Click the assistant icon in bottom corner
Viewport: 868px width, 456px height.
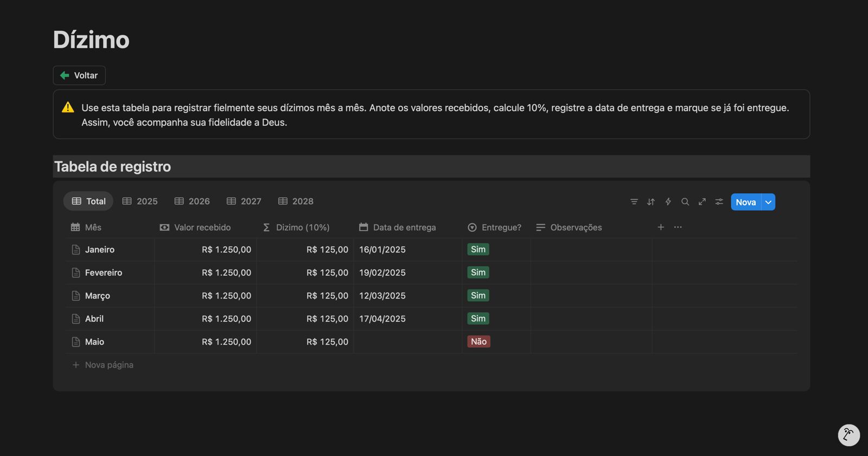[848, 435]
